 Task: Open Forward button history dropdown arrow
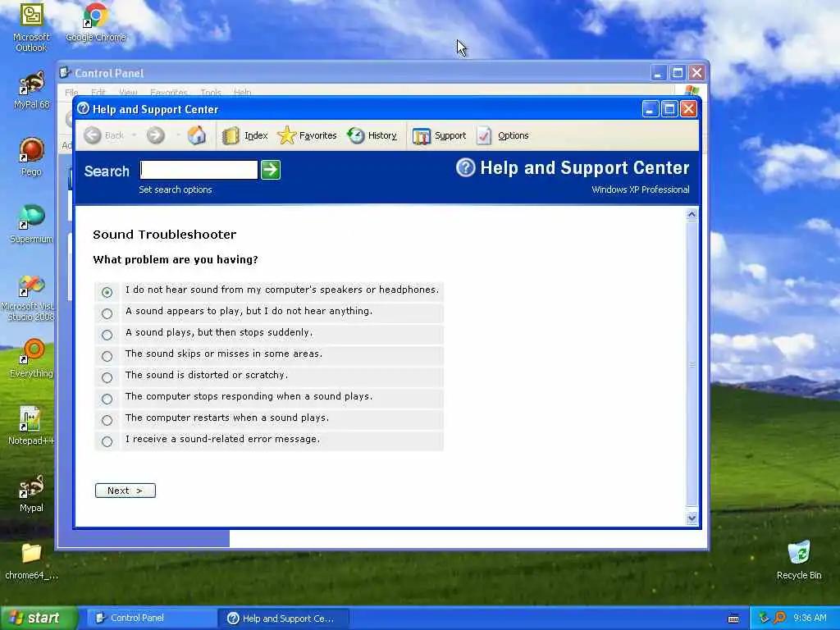pos(177,135)
